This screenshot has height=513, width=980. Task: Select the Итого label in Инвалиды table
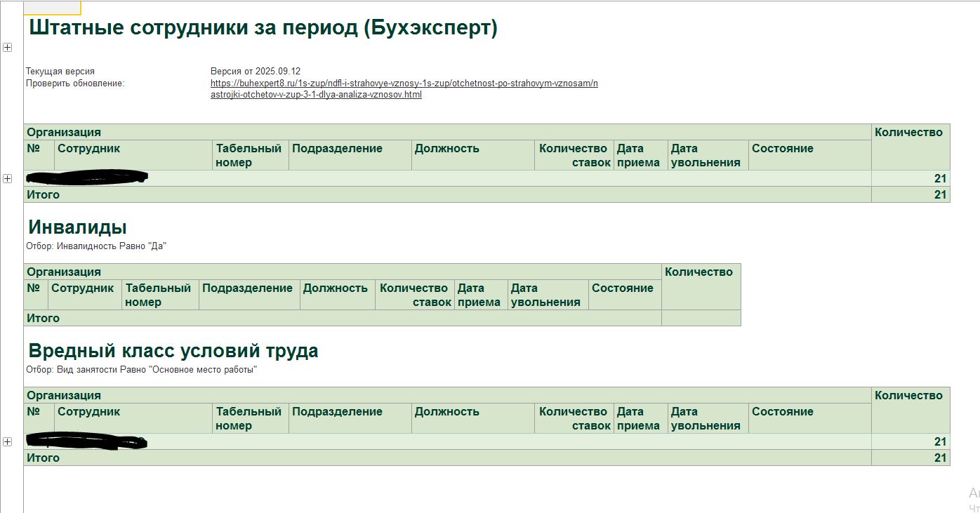(x=44, y=318)
